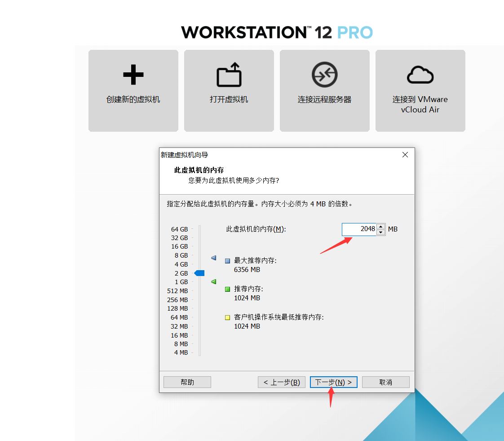
Task: Click the 32 MB slider label
Action: point(179,326)
